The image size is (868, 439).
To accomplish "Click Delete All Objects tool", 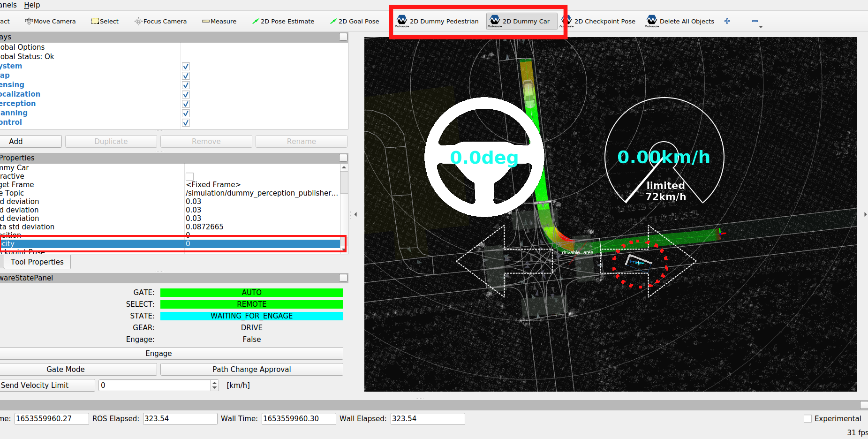I will (680, 21).
